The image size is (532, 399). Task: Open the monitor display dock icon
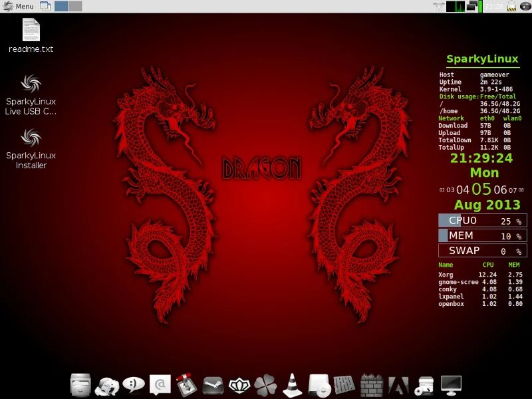point(451,386)
